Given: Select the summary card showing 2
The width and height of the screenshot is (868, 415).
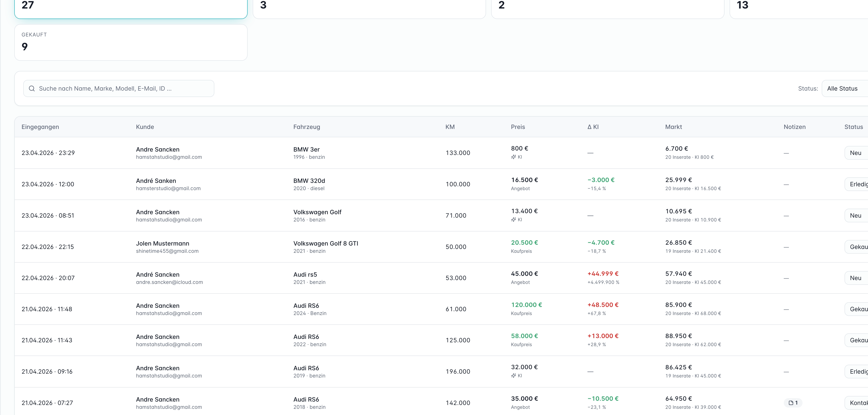Looking at the screenshot, I should tap(608, 9).
